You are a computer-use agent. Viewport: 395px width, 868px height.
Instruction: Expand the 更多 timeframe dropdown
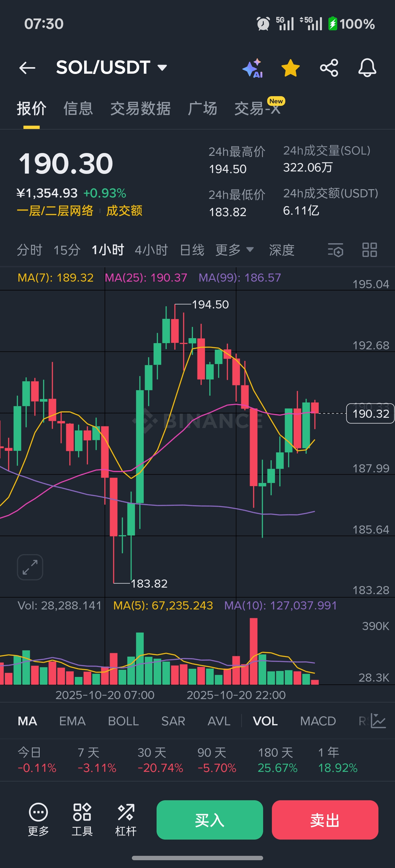pyautogui.click(x=234, y=250)
